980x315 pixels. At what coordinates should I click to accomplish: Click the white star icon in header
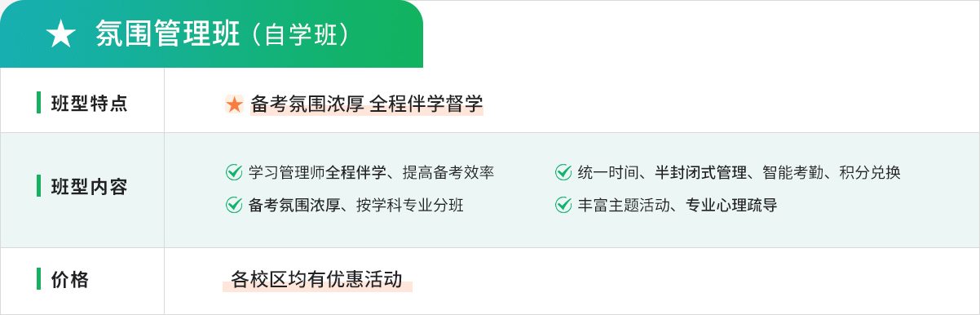[60, 34]
